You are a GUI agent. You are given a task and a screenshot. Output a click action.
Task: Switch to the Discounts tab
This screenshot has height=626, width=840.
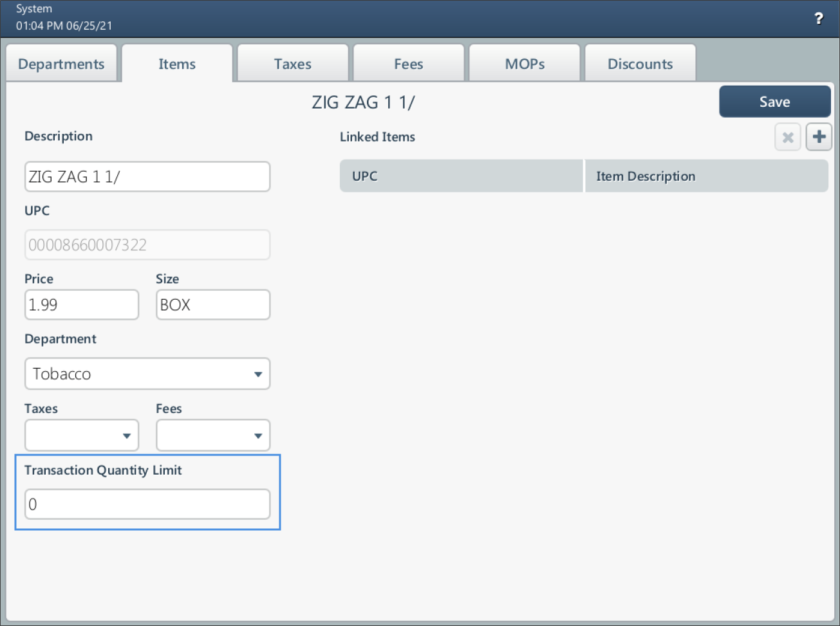[640, 63]
